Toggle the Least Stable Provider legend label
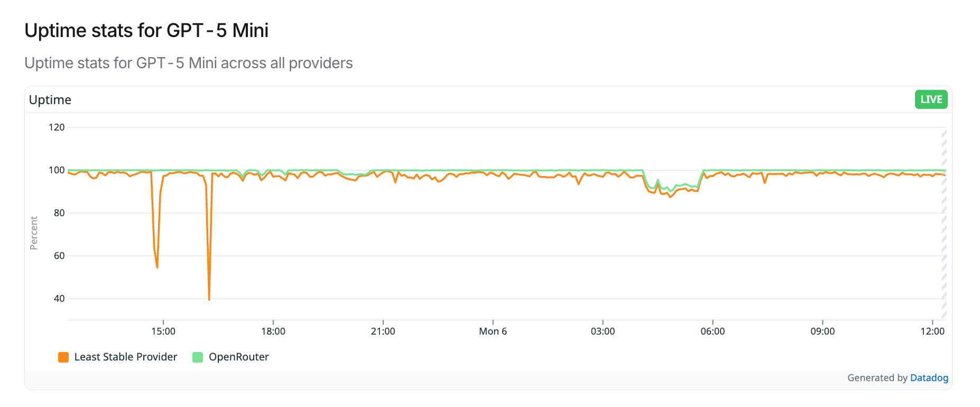This screenshot has width=980, height=407. [125, 357]
